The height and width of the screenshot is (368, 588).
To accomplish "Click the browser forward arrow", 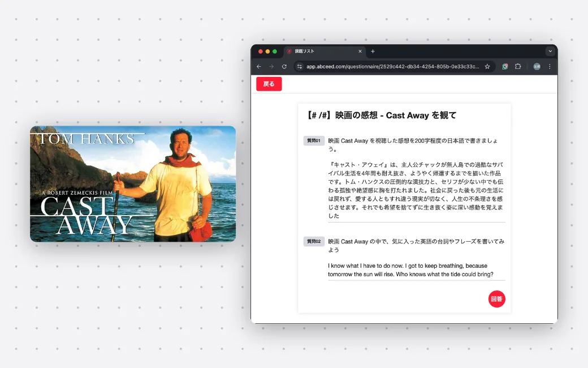I will coord(271,66).
